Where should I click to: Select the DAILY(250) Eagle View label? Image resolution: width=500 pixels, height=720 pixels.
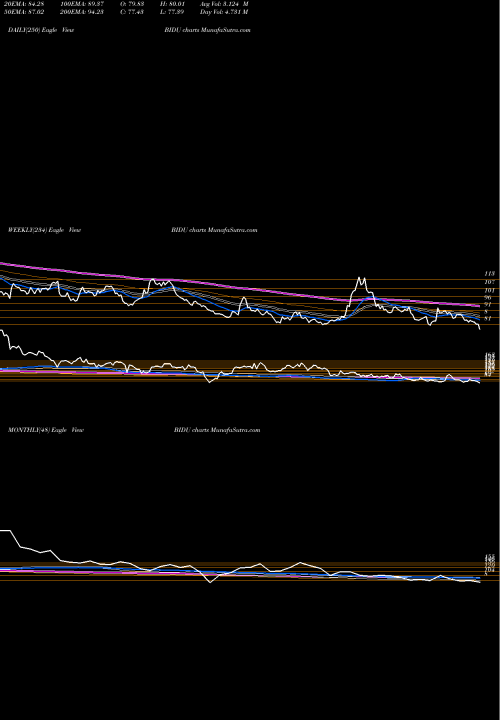(x=41, y=30)
